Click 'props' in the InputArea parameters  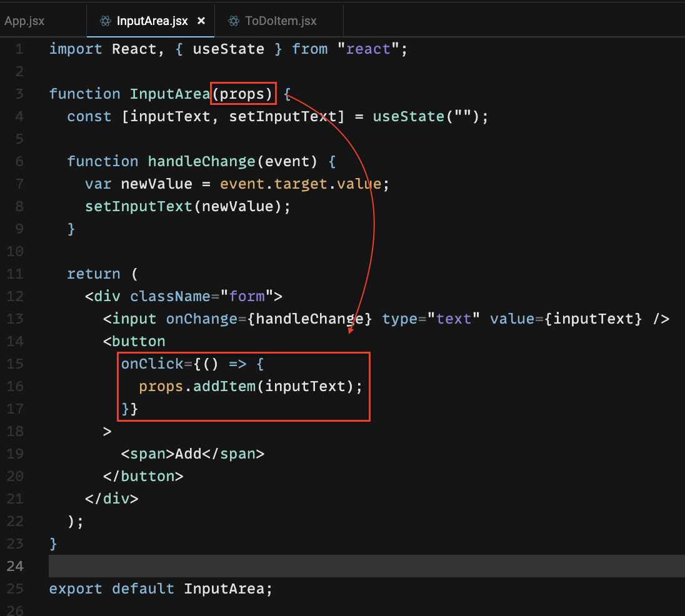[x=242, y=94]
